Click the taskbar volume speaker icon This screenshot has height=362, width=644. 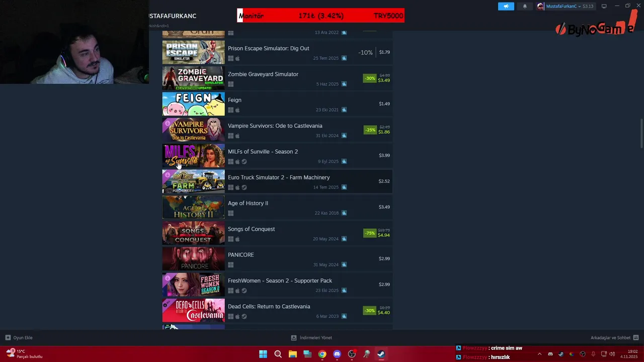tap(612, 354)
